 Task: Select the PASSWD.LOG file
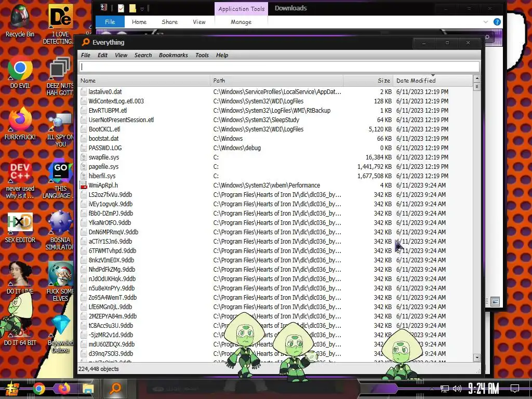(x=275, y=148)
